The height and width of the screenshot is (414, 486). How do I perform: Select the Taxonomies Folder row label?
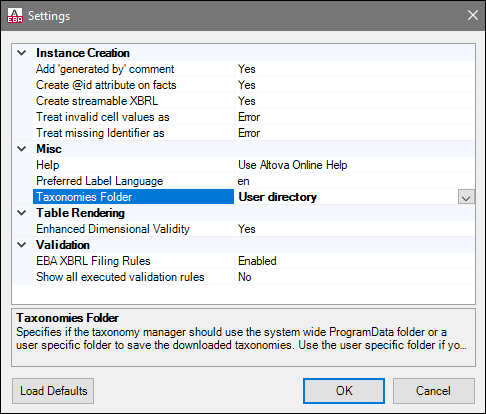(x=133, y=197)
